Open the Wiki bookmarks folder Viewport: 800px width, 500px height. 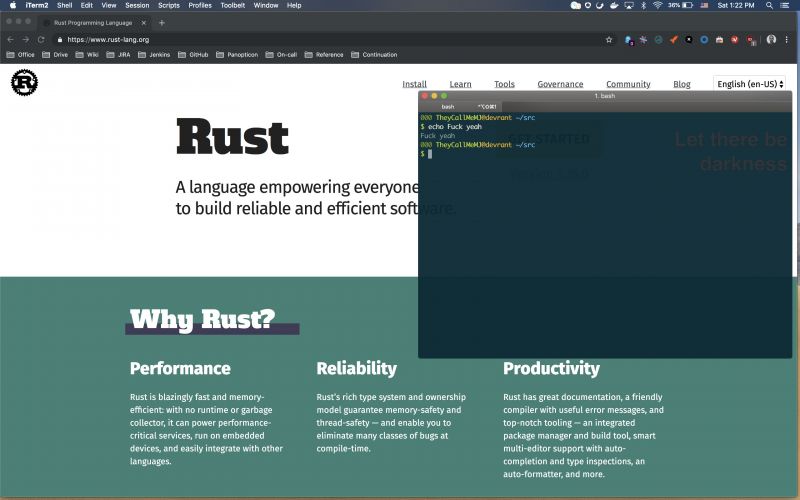pyautogui.click(x=87, y=55)
